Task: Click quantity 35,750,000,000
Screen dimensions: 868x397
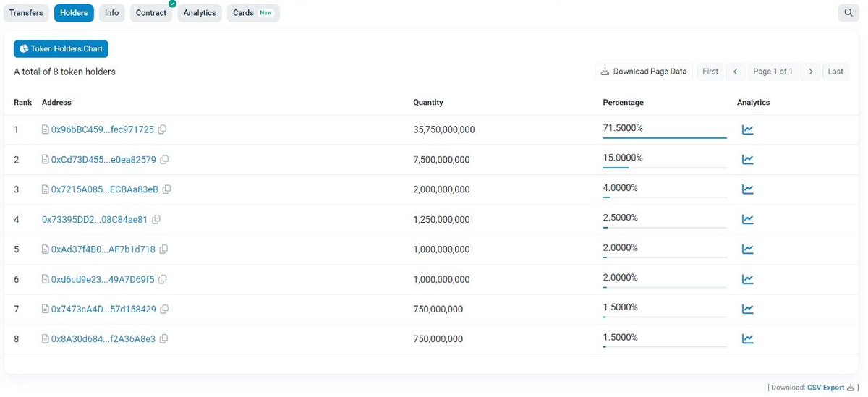Action: pos(444,130)
